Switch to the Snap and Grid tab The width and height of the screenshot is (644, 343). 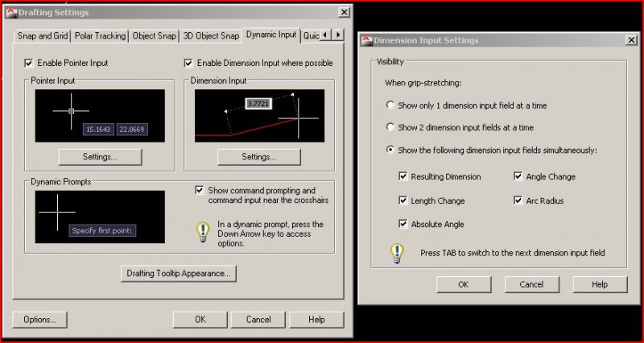[x=43, y=35]
